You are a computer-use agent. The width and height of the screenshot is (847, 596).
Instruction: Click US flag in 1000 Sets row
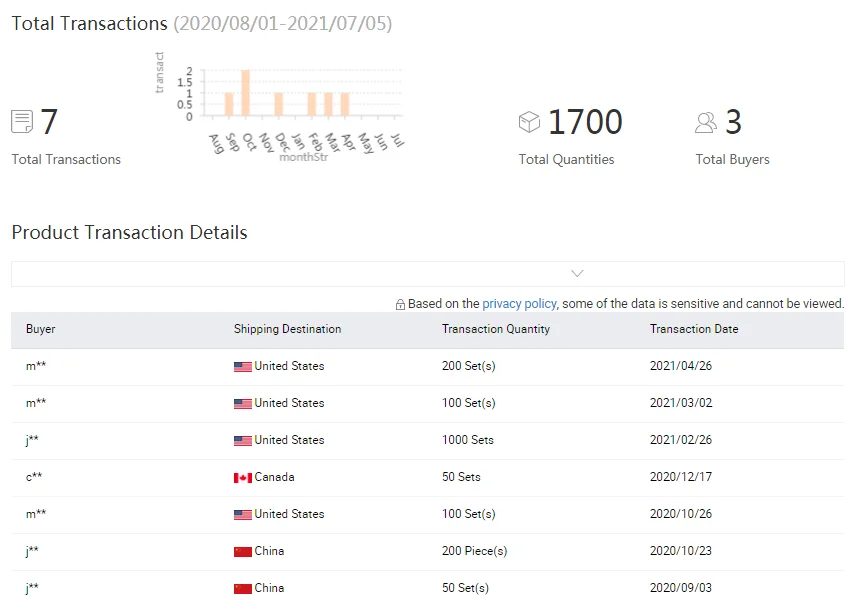tap(242, 440)
